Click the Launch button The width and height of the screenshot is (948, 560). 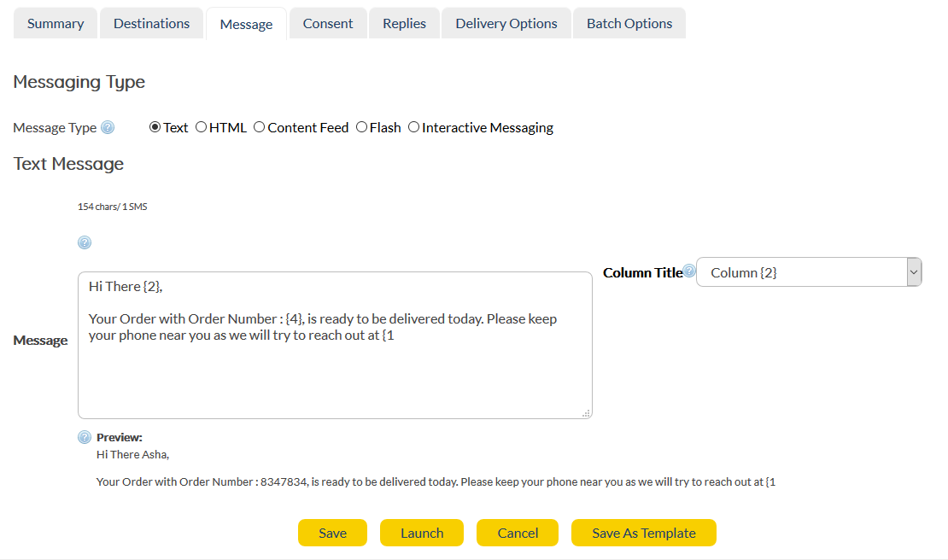[422, 533]
